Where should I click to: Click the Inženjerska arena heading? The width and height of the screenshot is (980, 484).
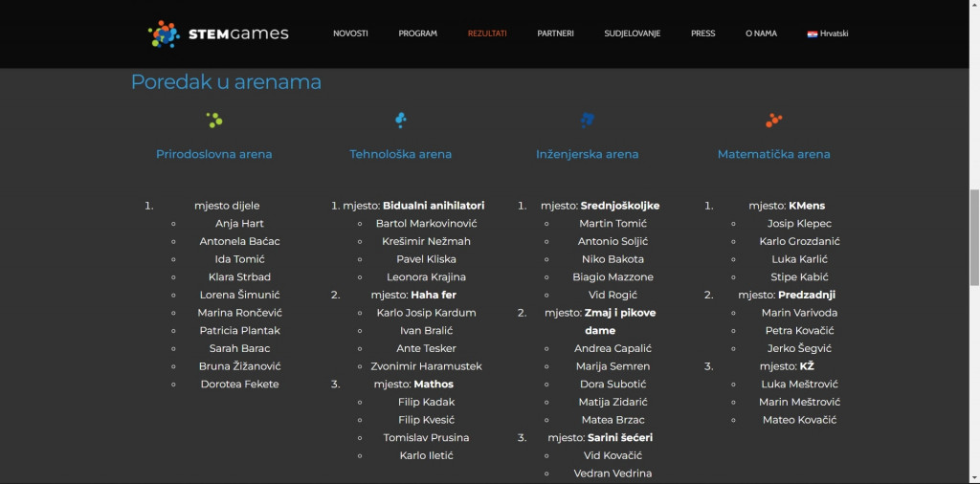pyautogui.click(x=588, y=154)
